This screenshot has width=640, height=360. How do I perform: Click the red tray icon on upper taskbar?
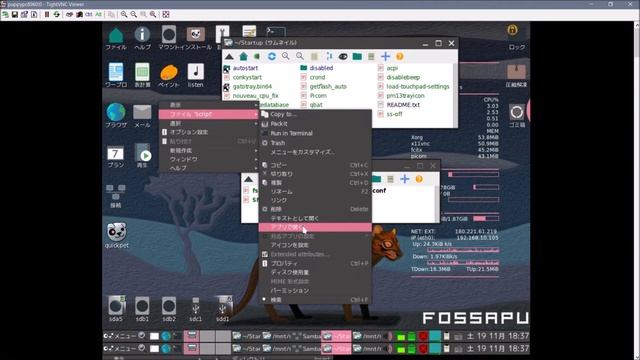423,336
